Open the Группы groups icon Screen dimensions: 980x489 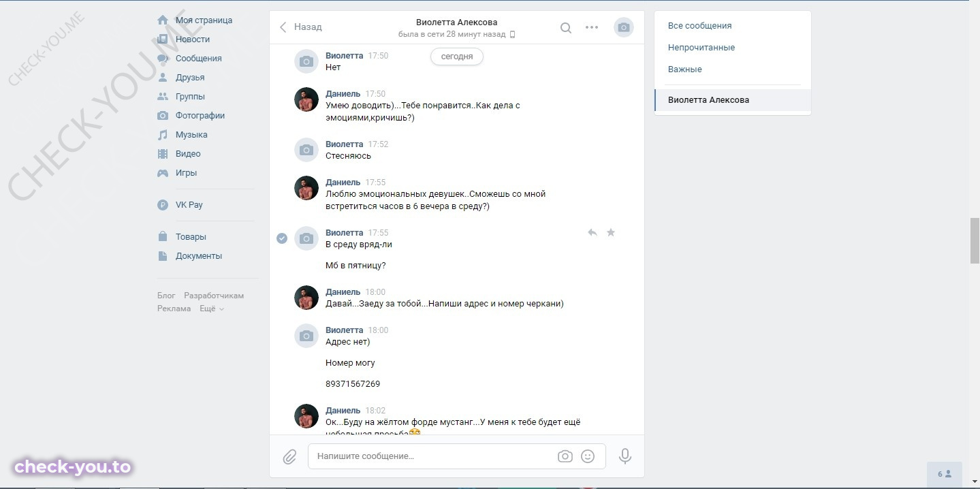pyautogui.click(x=163, y=97)
